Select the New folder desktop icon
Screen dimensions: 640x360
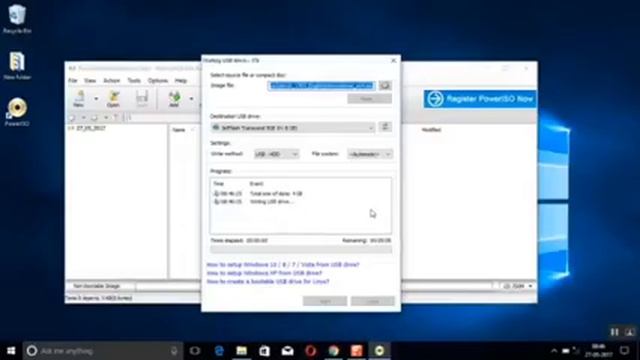(17, 65)
